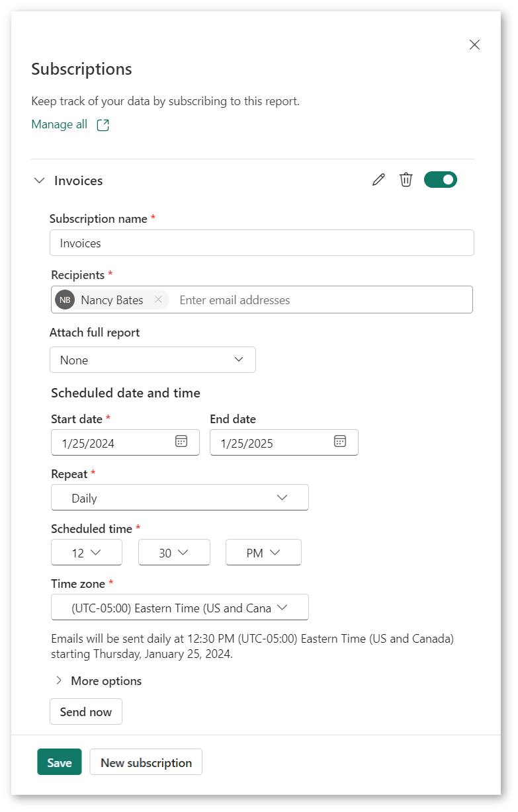
Task: Click the pencil edit icon for Invoices
Action: tap(378, 180)
